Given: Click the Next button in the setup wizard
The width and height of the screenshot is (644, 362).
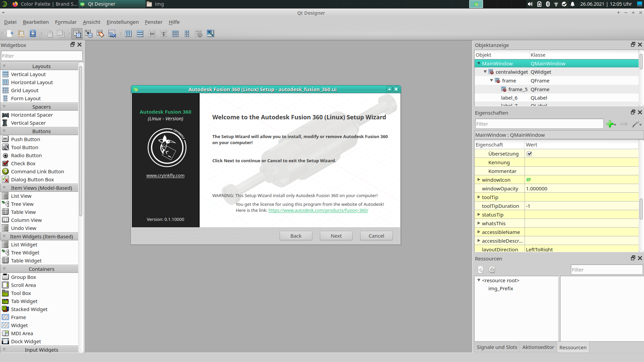Looking at the screenshot, I should pyautogui.click(x=336, y=236).
